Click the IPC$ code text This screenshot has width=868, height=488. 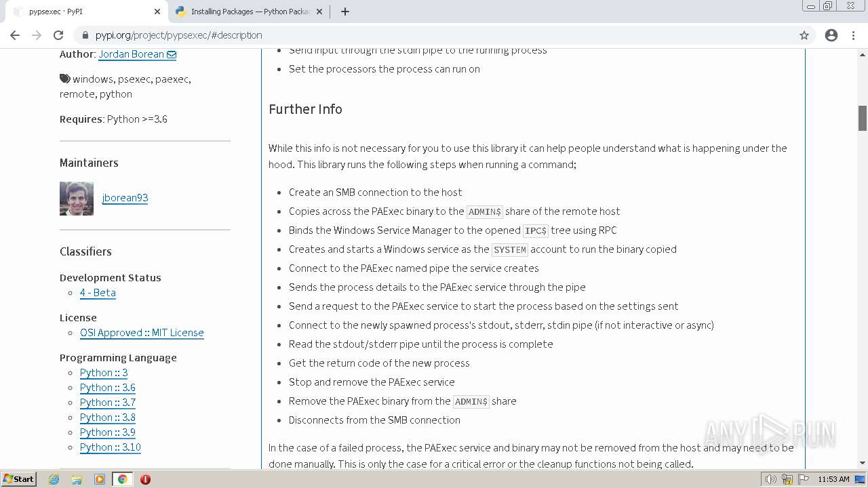536,230
